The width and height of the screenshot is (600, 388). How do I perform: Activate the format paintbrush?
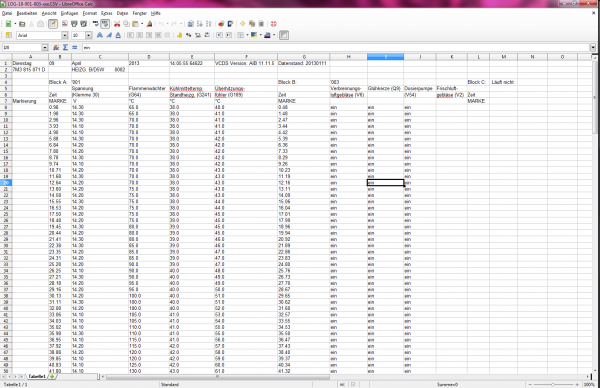(x=149, y=24)
